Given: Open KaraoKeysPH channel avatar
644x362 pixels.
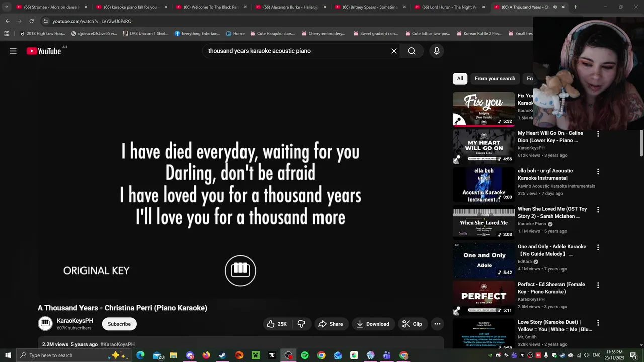Looking at the screenshot, I should tap(45, 324).
